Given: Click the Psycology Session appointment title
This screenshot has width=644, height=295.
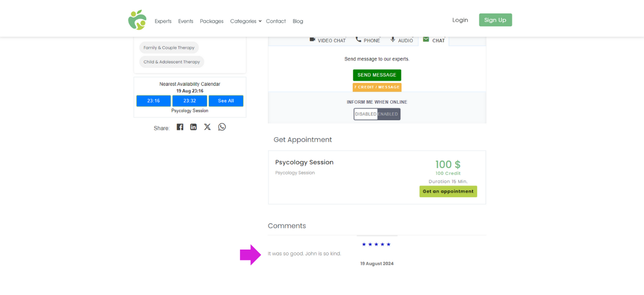Looking at the screenshot, I should click(x=304, y=162).
